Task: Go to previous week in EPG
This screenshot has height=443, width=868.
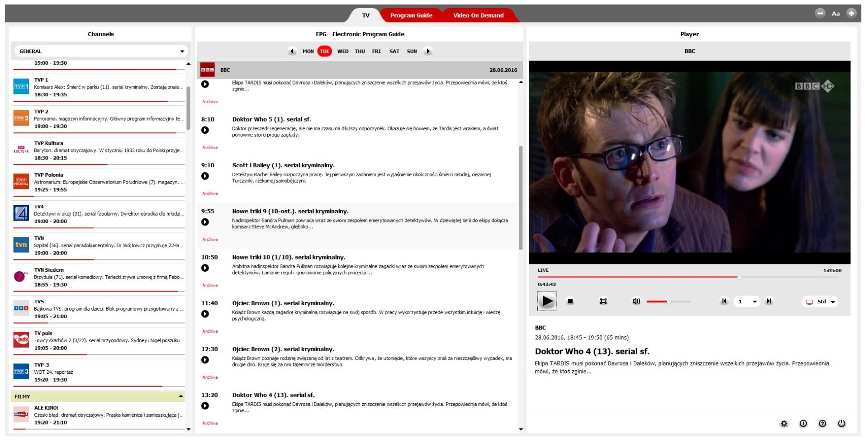Action: click(x=292, y=52)
